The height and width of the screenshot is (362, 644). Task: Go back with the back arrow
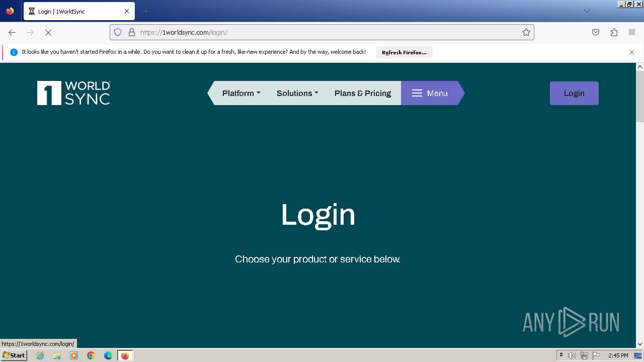[12, 32]
